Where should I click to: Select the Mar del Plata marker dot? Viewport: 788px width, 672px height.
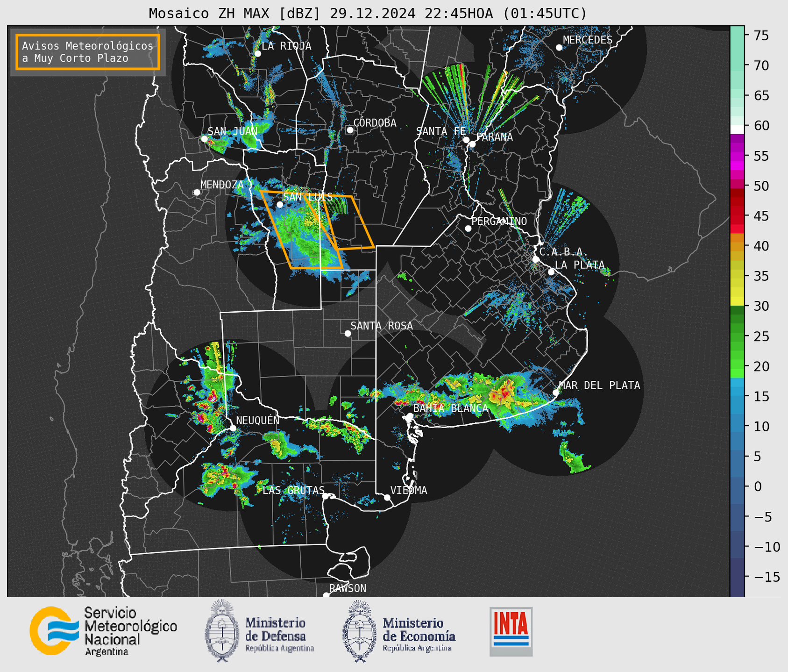point(556,393)
